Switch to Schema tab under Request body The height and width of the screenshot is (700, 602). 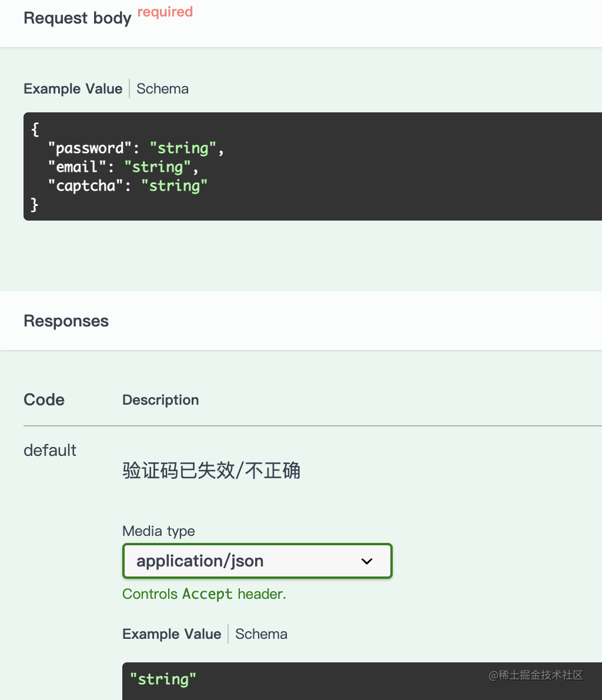click(162, 89)
